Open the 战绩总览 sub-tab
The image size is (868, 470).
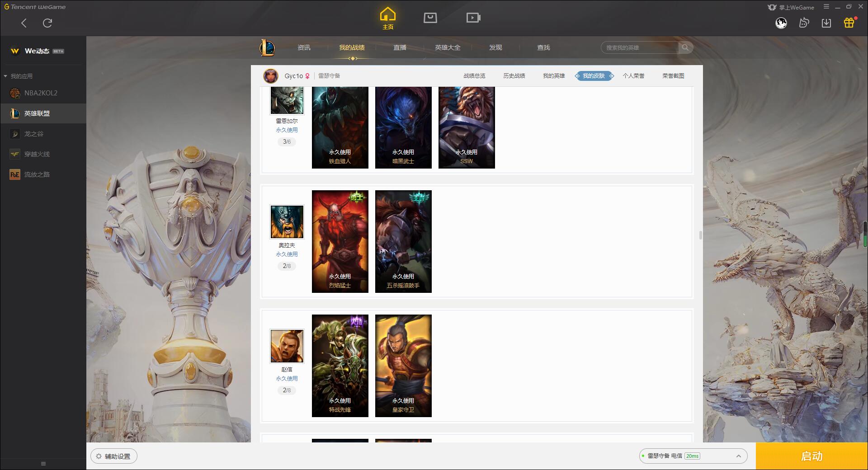pyautogui.click(x=474, y=76)
